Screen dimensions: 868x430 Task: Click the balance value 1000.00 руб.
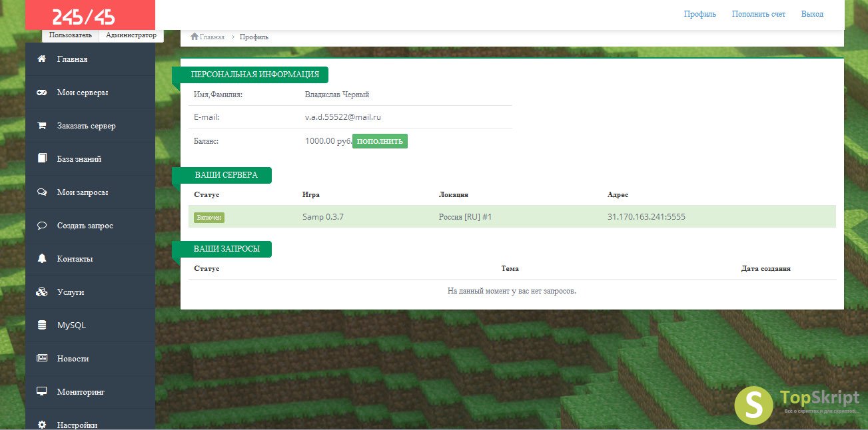pyautogui.click(x=328, y=141)
